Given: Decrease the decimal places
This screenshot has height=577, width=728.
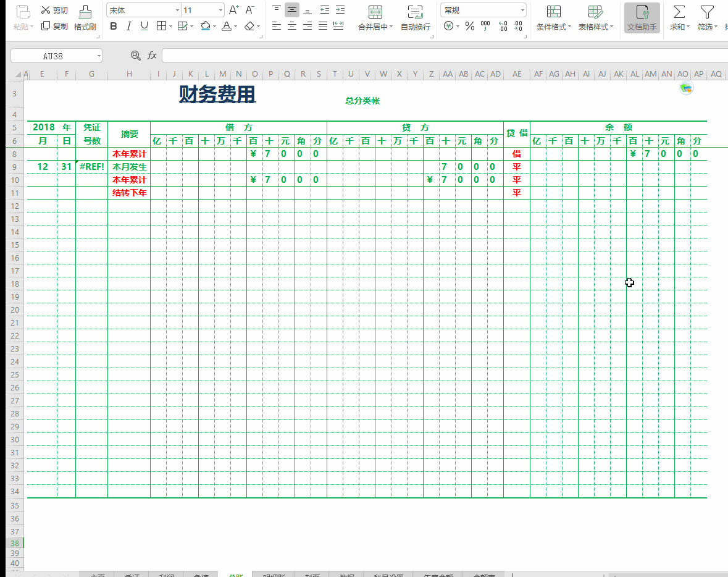Looking at the screenshot, I should (x=518, y=26).
